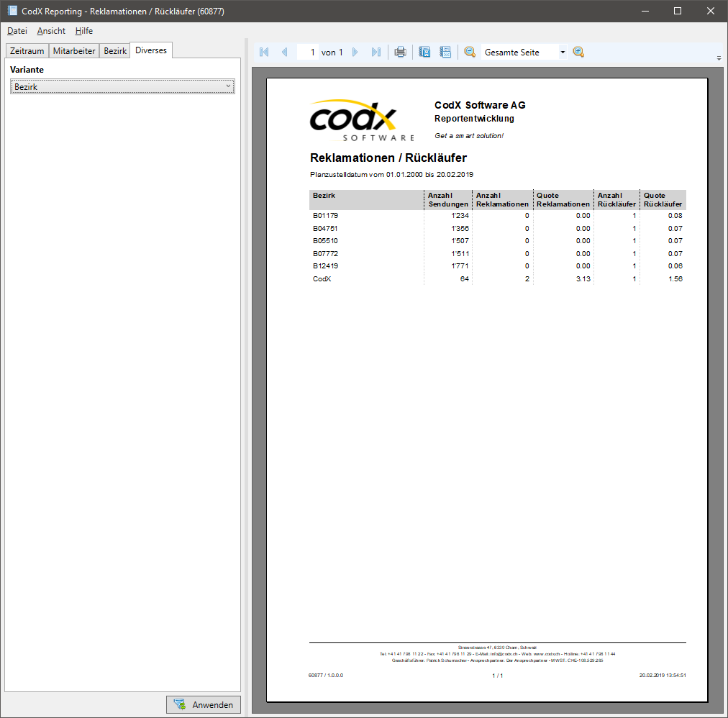728x718 pixels.
Task: Go to the previous page
Action: [285, 52]
